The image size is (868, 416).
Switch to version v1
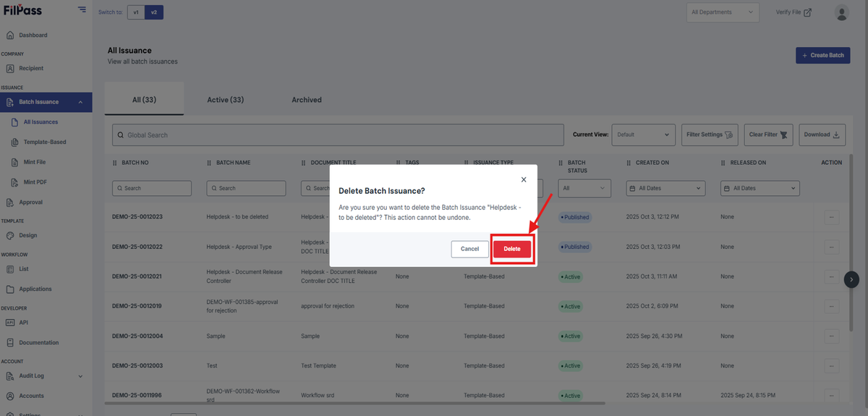(x=135, y=12)
